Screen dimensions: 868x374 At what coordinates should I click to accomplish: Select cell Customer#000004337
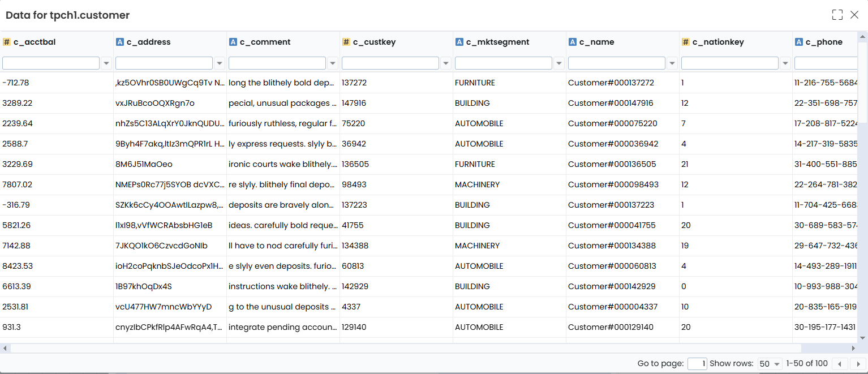tap(622, 307)
